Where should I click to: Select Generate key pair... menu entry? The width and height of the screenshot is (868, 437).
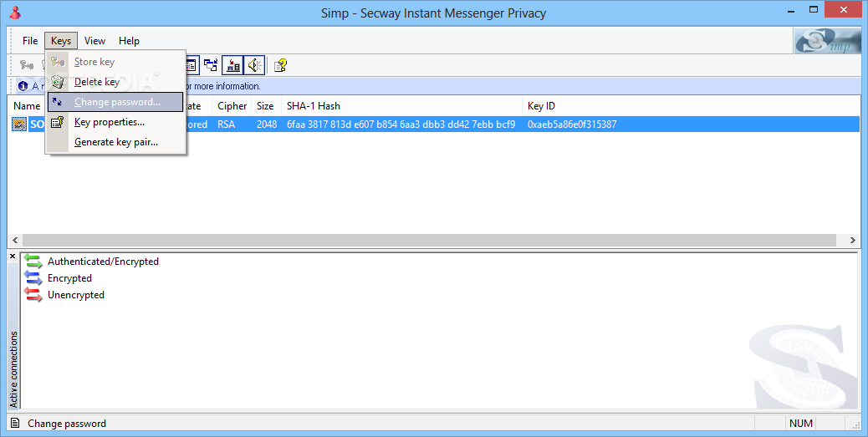[x=115, y=142]
